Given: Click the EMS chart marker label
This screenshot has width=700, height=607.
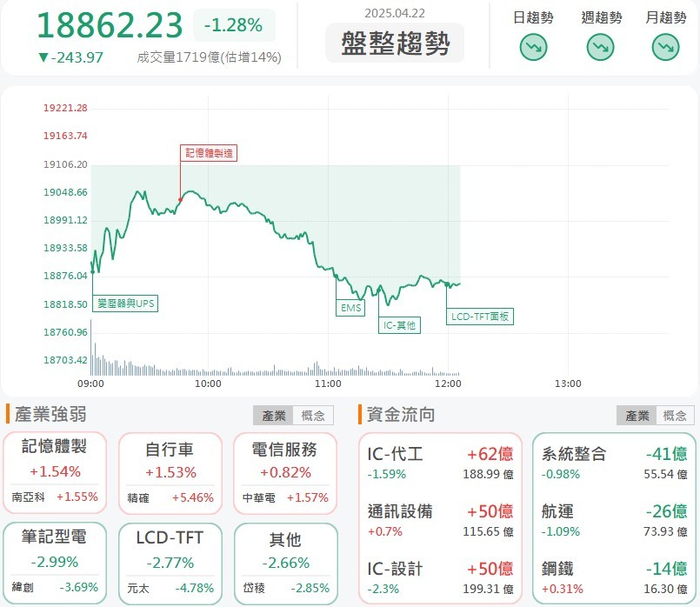Looking at the screenshot, I should [x=350, y=308].
